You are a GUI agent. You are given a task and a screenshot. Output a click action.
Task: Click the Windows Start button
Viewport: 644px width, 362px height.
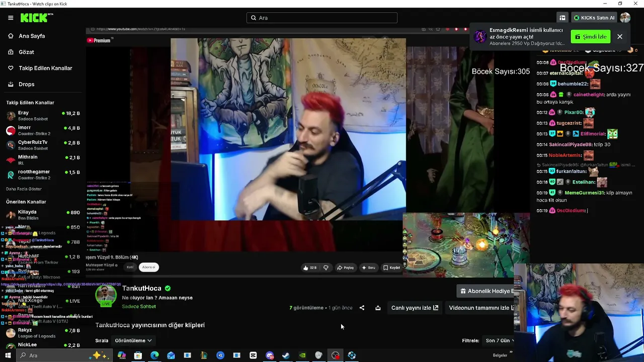[x=8, y=355]
